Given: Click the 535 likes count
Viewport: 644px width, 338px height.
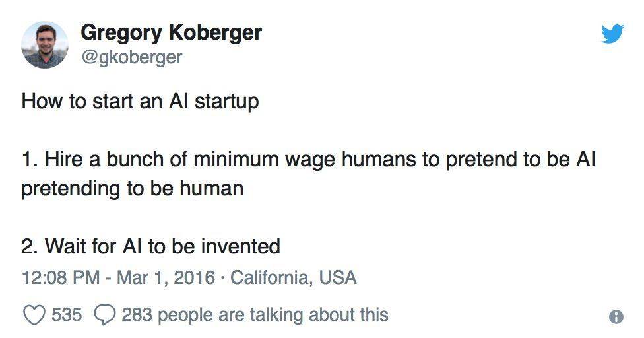Looking at the screenshot, I should 67,315.
